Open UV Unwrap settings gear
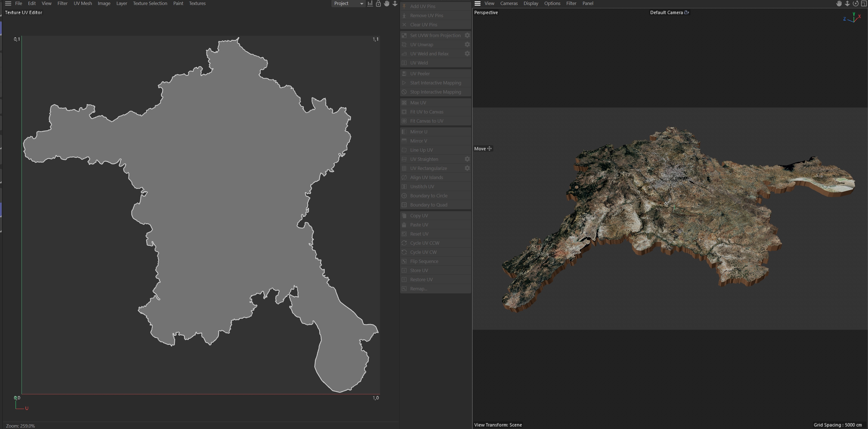This screenshot has width=868, height=429. tap(467, 45)
